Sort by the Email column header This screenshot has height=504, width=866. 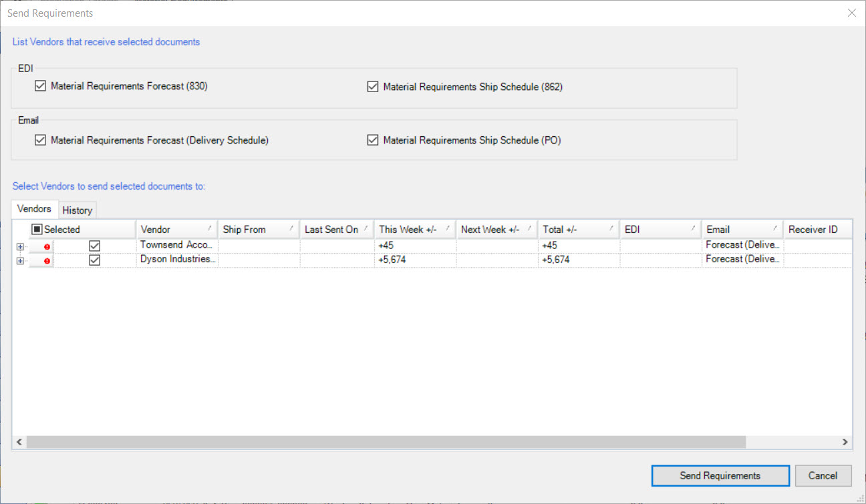(x=742, y=230)
